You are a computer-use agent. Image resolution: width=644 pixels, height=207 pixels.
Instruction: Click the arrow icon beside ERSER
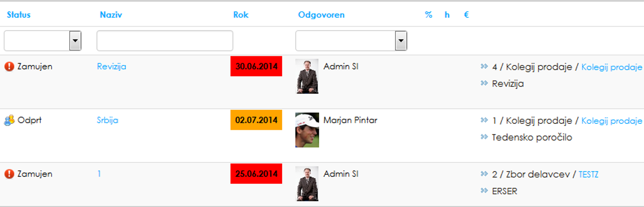[x=484, y=191]
